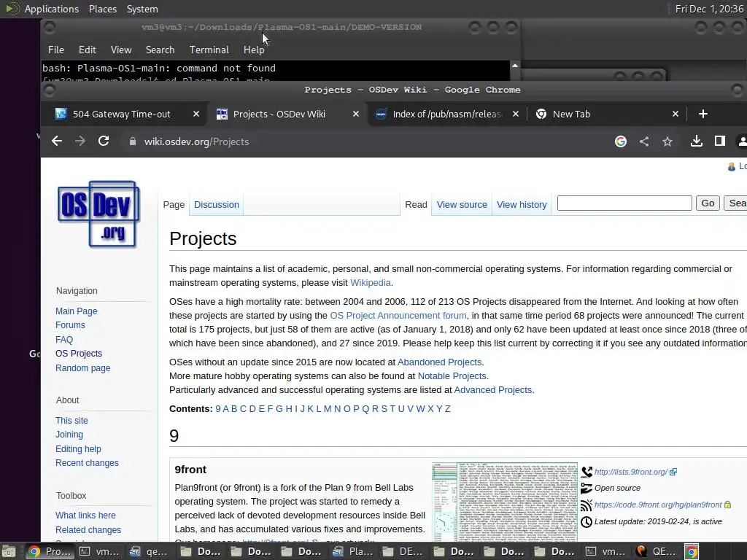The image size is (747, 560).
Task: Open the terminal's Terminal menu
Action: point(209,50)
